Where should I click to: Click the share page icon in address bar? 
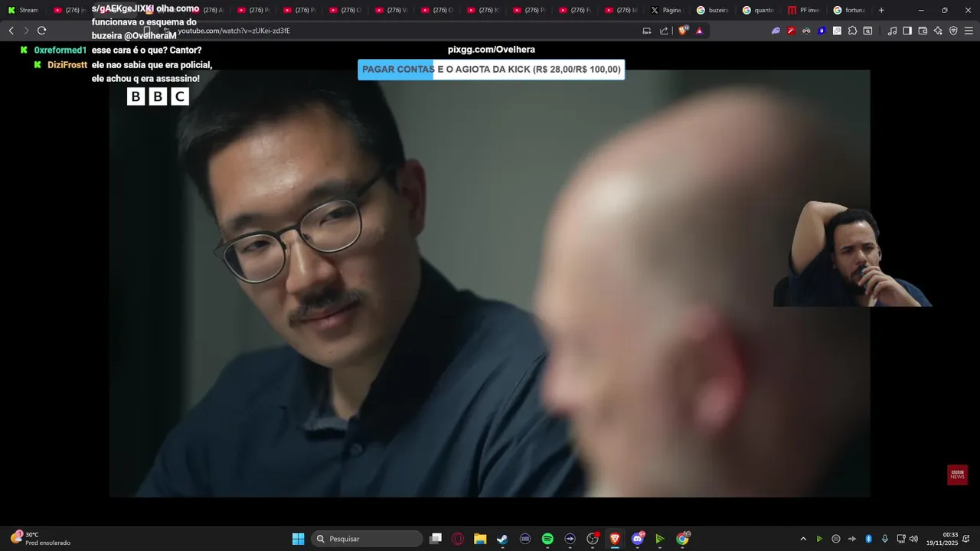664,31
